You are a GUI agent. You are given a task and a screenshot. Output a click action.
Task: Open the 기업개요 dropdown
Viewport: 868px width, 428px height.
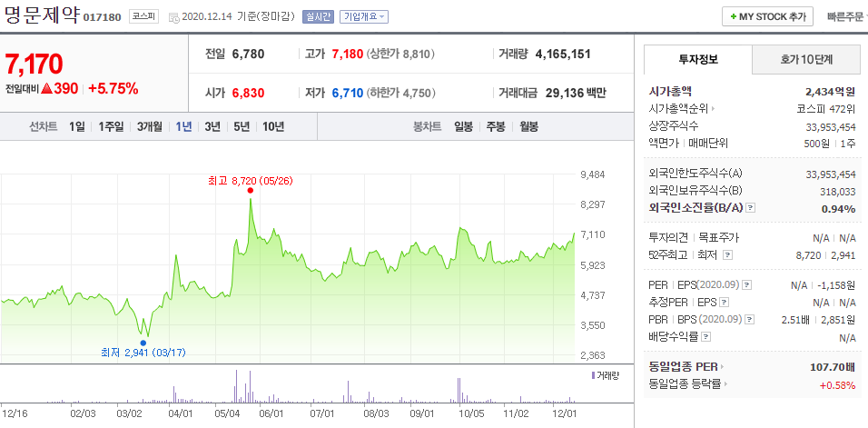(x=364, y=16)
